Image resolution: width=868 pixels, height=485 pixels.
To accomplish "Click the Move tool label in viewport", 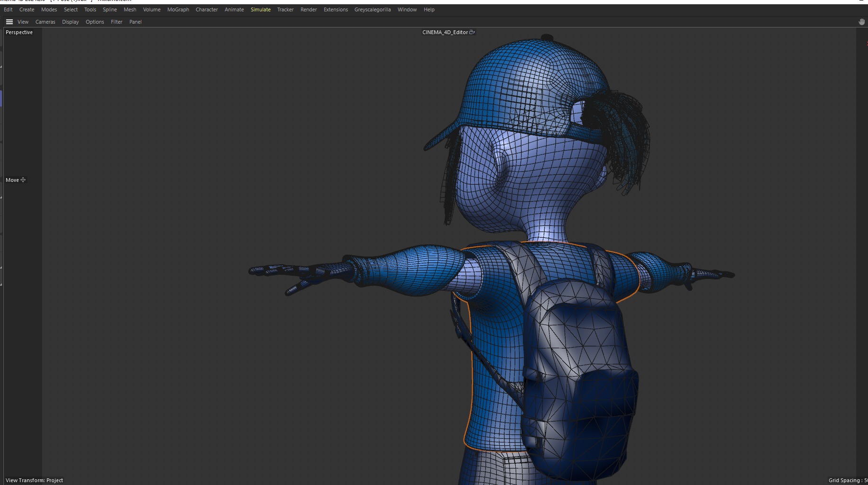I will tap(12, 180).
